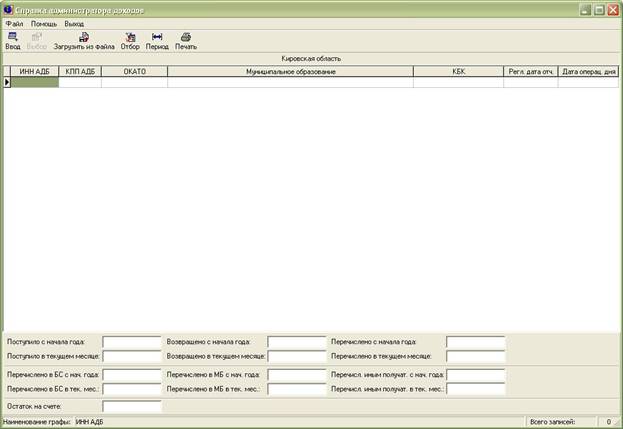Focus the Остаток на счете field

point(131,407)
